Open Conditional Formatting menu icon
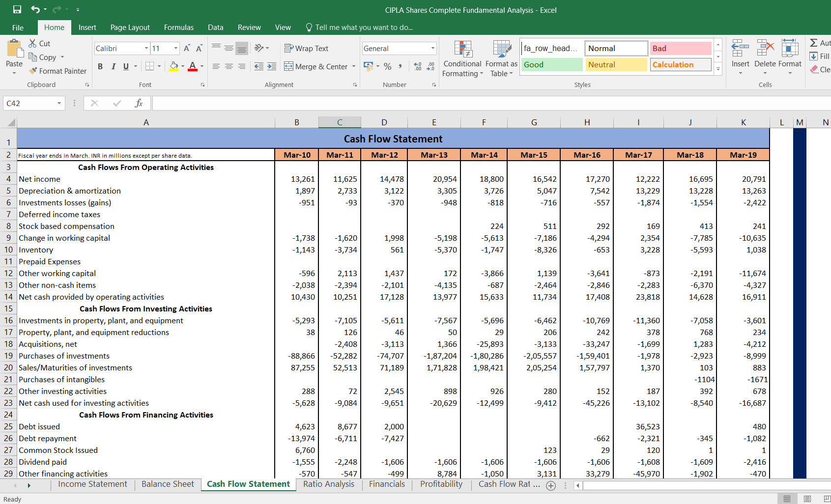This screenshot has width=831, height=504. click(x=463, y=49)
